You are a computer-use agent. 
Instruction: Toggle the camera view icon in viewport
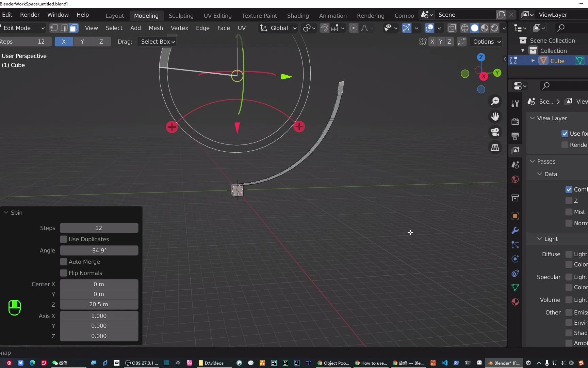coord(495,132)
